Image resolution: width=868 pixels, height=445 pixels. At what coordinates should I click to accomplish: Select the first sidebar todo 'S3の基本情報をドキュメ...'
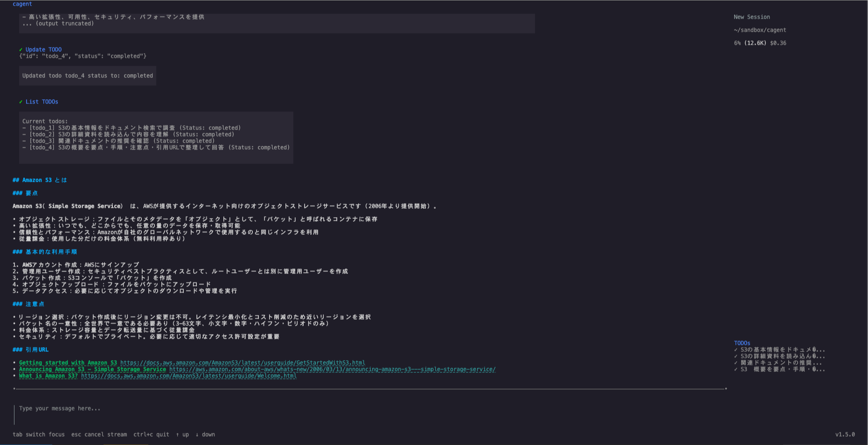pyautogui.click(x=779, y=349)
